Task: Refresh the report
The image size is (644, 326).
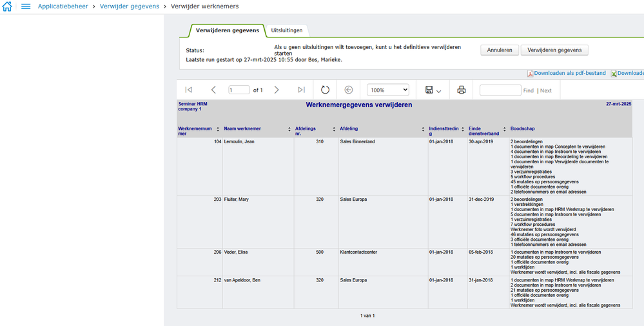Action: click(325, 90)
